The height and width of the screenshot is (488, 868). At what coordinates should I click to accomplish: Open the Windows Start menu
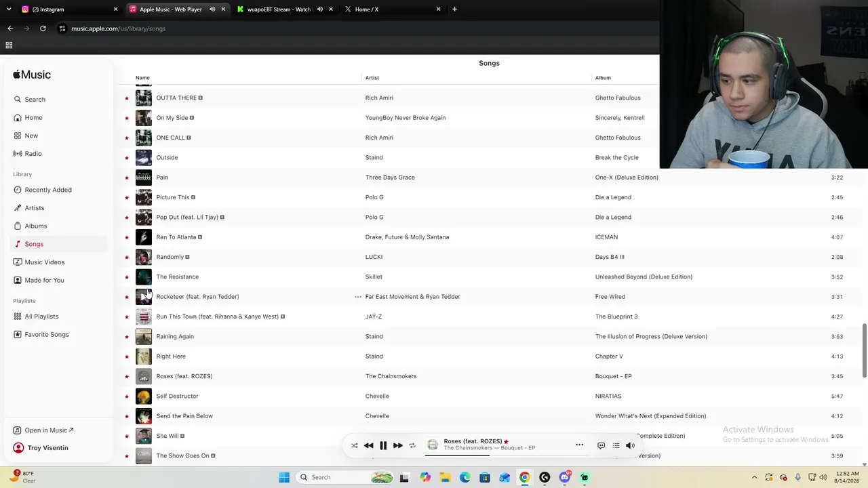point(284,477)
